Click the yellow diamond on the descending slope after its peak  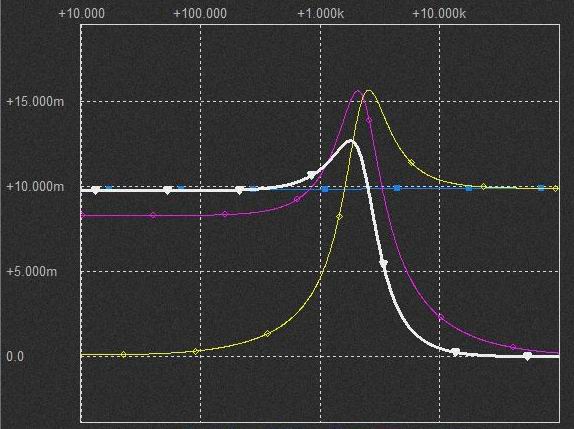click(411, 163)
